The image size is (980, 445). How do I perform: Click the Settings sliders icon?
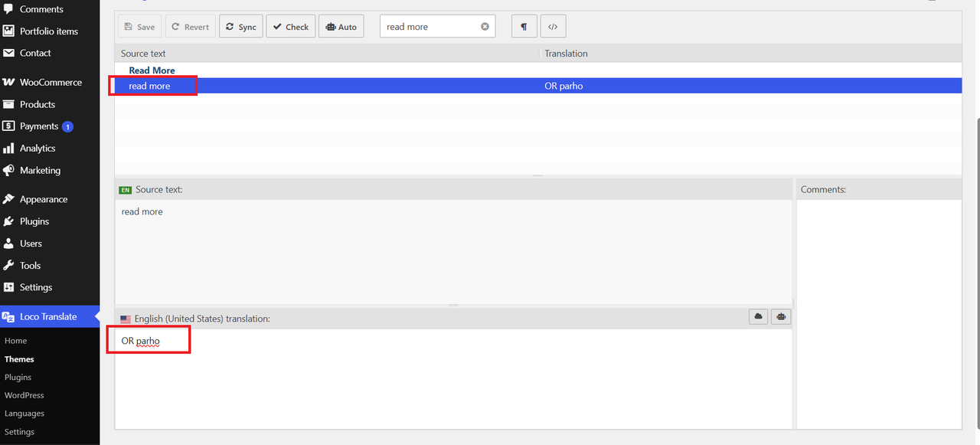(8, 287)
